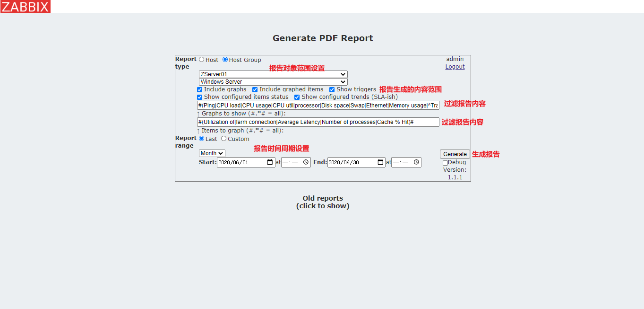Uncheck "Show configured items status"
The height and width of the screenshot is (309, 644).
click(x=199, y=97)
